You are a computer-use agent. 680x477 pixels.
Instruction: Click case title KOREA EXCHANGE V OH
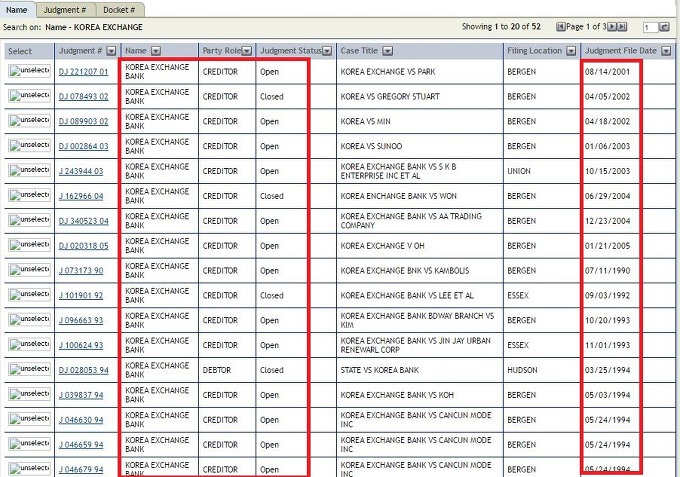382,246
